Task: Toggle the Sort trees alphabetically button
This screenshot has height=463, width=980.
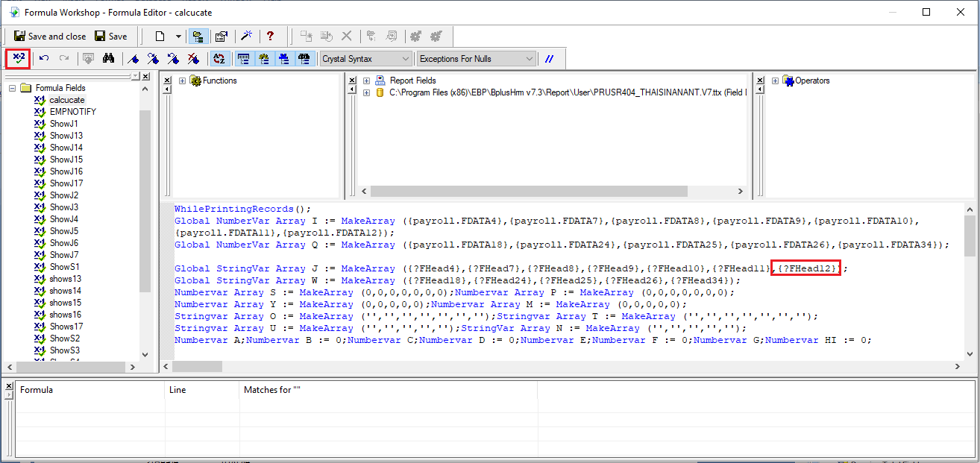Action: point(219,58)
